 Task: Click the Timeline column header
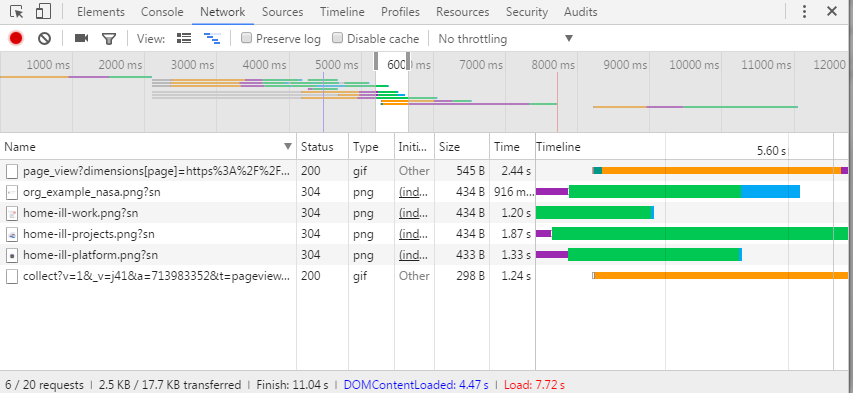558,146
